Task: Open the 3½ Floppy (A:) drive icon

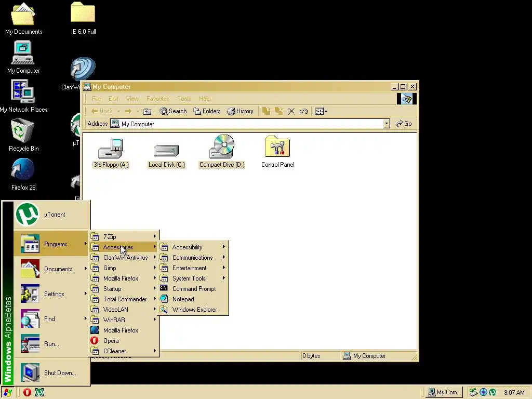Action: click(x=111, y=152)
